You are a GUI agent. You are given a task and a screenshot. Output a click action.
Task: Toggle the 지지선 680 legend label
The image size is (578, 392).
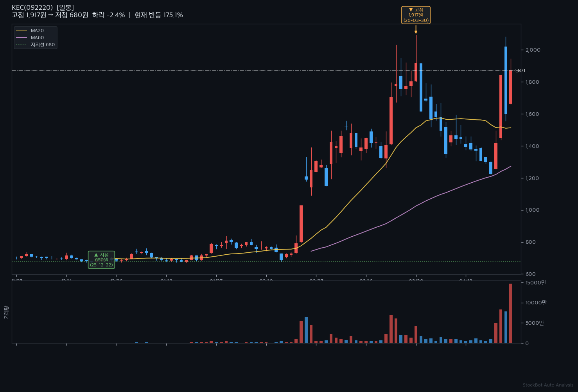(43, 45)
